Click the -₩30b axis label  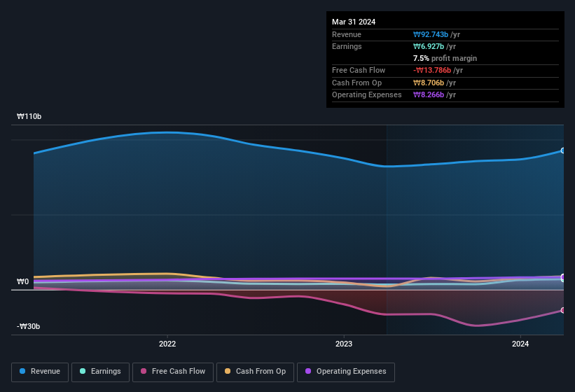[x=28, y=326]
